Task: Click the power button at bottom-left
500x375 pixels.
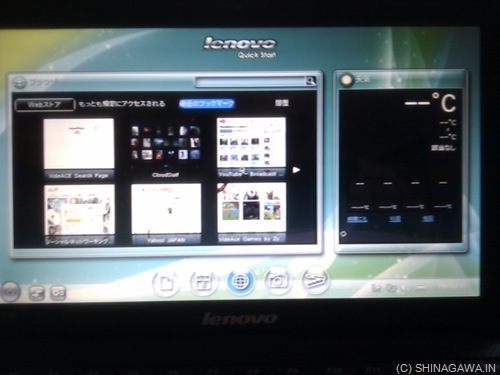Action: pos(10,291)
